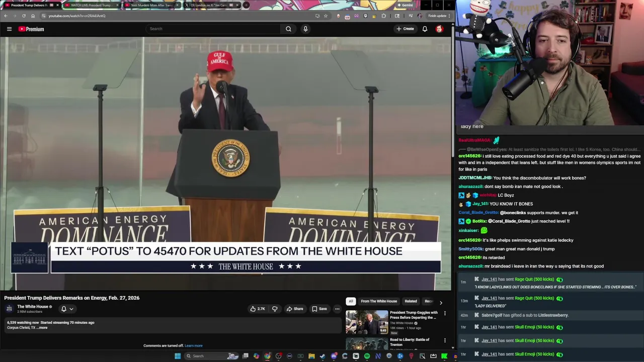Expand video description with ...more
The width and height of the screenshot is (644, 362).
click(x=43, y=328)
